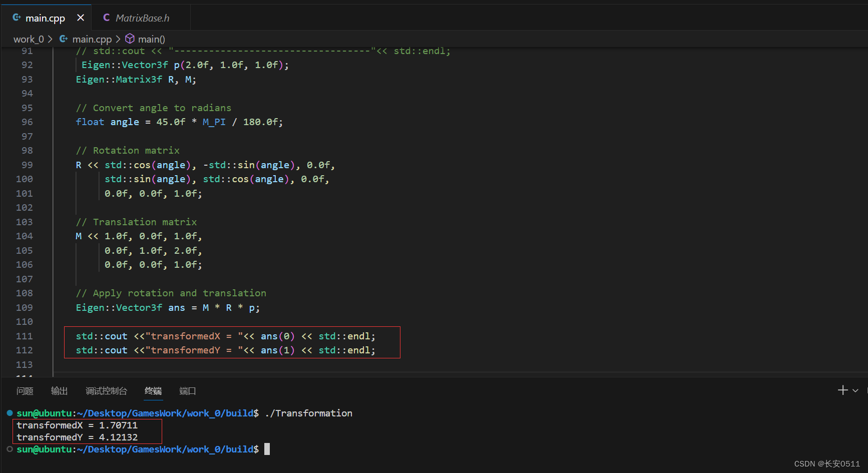Click terminal output 'transformedX = 1.70711'

tap(77, 425)
